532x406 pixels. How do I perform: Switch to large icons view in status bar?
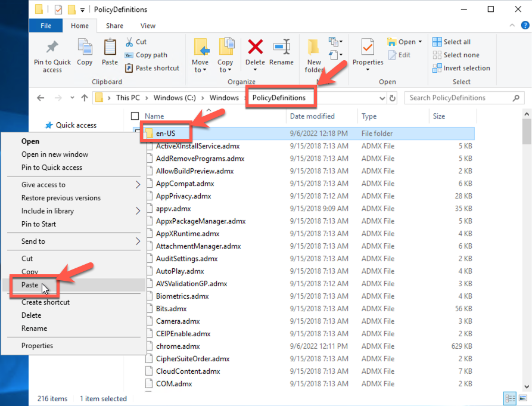tap(522, 398)
